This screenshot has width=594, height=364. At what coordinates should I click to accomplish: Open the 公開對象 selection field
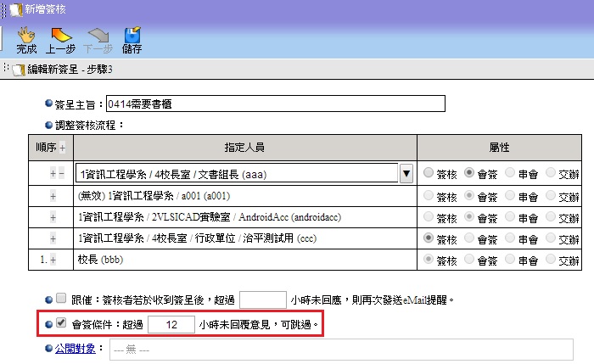pos(339,350)
